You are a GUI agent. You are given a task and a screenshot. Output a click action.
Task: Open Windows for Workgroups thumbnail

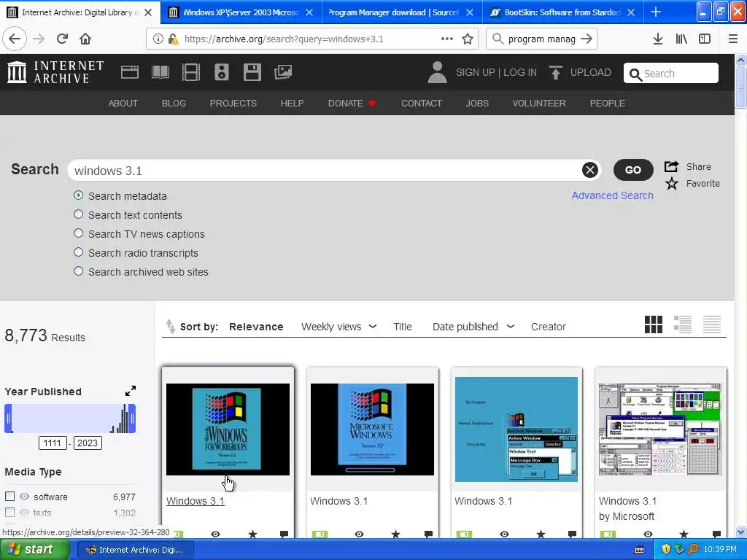pos(228,429)
